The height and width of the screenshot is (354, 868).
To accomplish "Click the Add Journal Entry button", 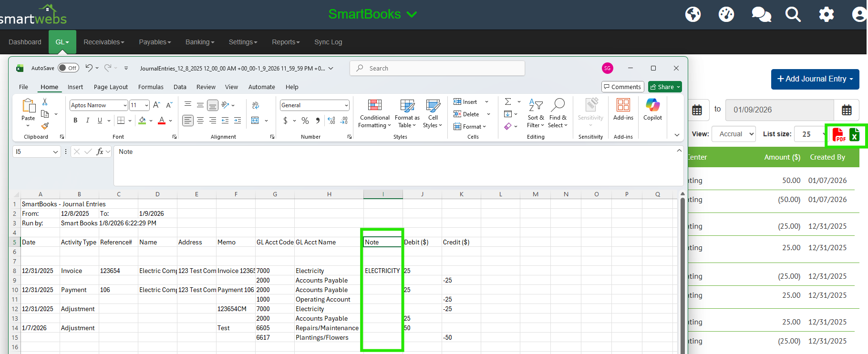I will (x=815, y=79).
